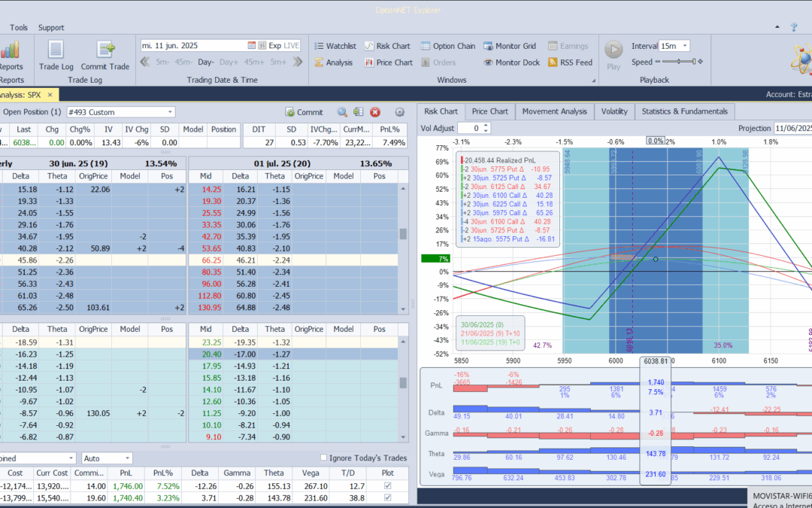Open the position settings gear icon

coord(399,112)
